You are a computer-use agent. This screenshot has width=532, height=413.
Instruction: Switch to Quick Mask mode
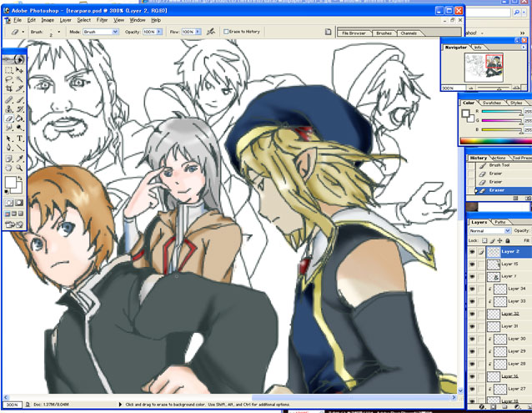coord(19,203)
